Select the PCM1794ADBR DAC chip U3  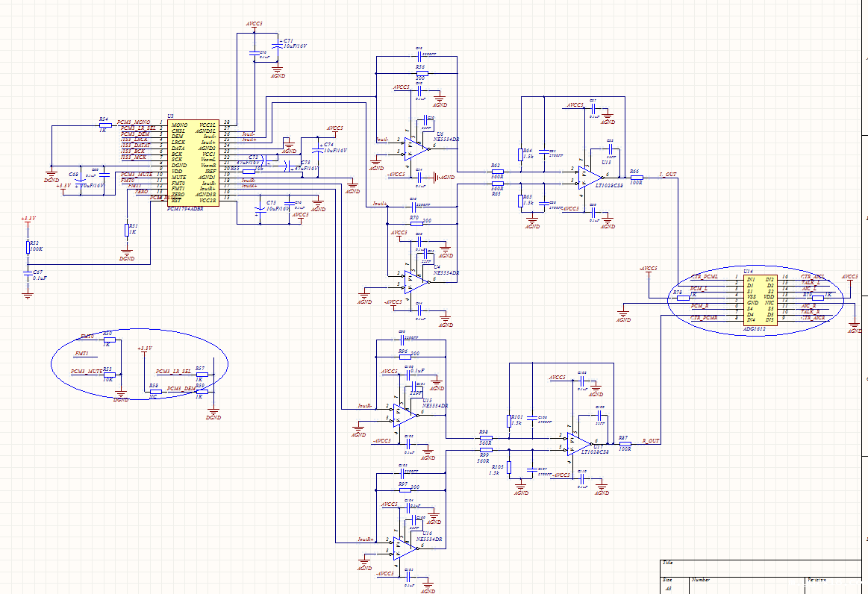point(193,162)
